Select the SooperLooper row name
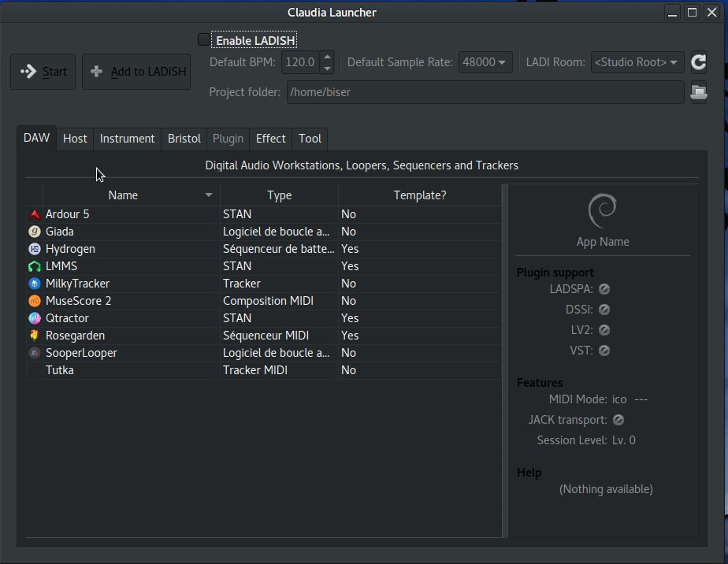Viewport: 728px width, 564px height. (81, 353)
